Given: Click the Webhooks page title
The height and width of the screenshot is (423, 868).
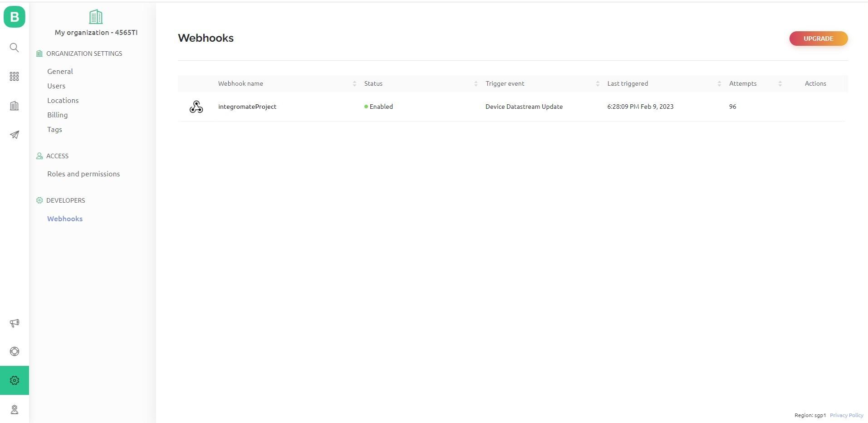Looking at the screenshot, I should 206,38.
